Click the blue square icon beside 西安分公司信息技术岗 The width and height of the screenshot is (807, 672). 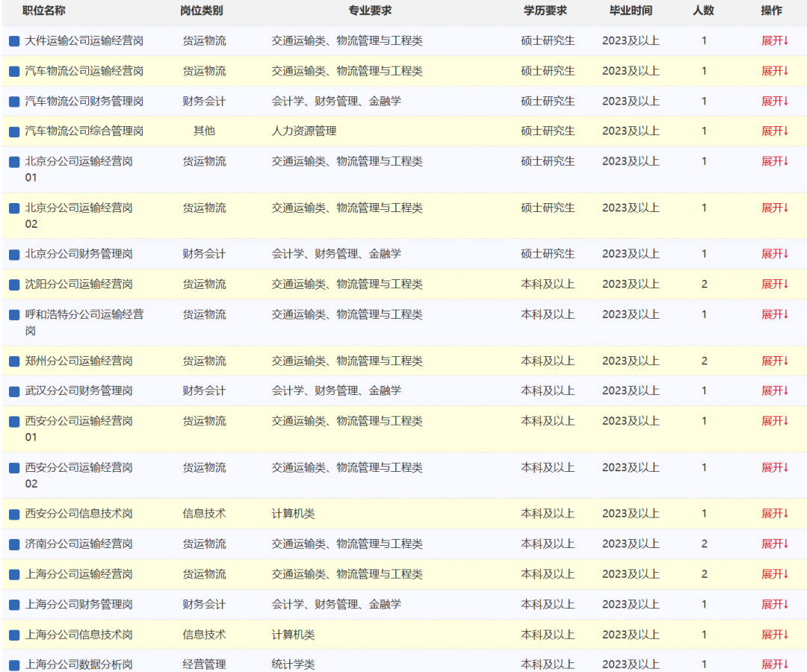[14, 514]
